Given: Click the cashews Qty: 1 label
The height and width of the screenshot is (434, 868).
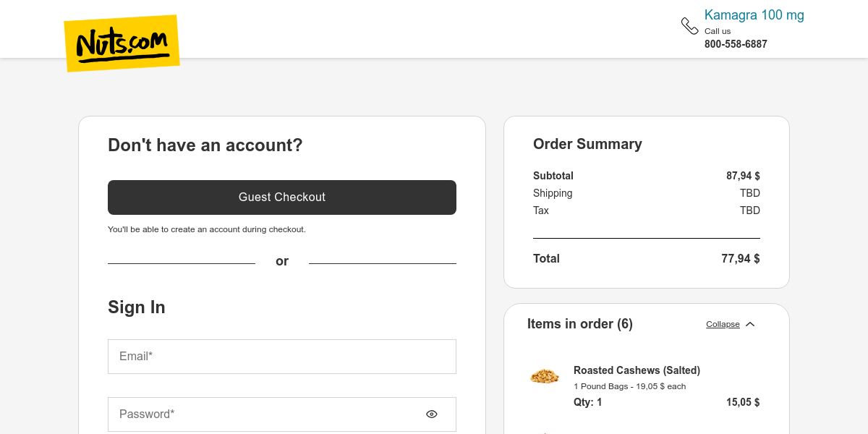Looking at the screenshot, I should tap(587, 402).
